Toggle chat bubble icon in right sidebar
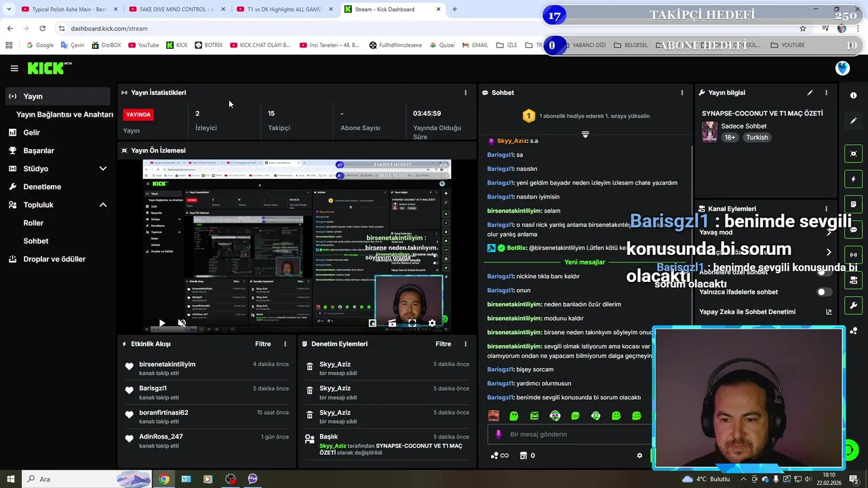The image size is (868, 488). coord(854,230)
